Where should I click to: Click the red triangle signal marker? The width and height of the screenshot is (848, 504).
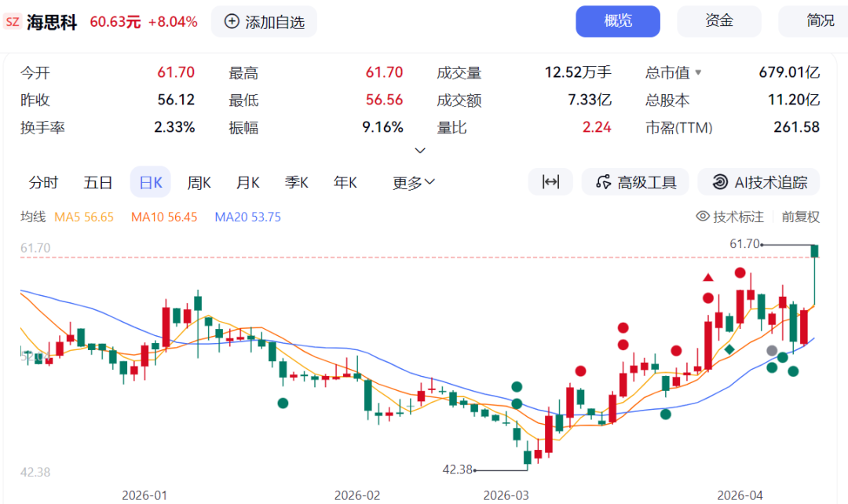pyautogui.click(x=708, y=277)
